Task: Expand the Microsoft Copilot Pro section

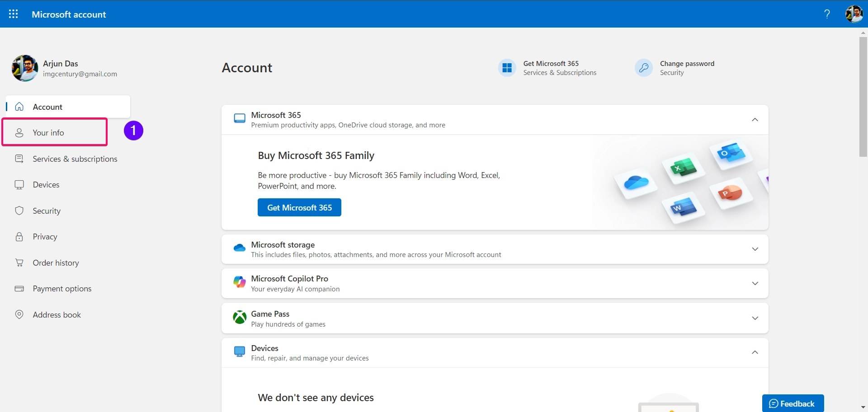Action: [x=755, y=284]
